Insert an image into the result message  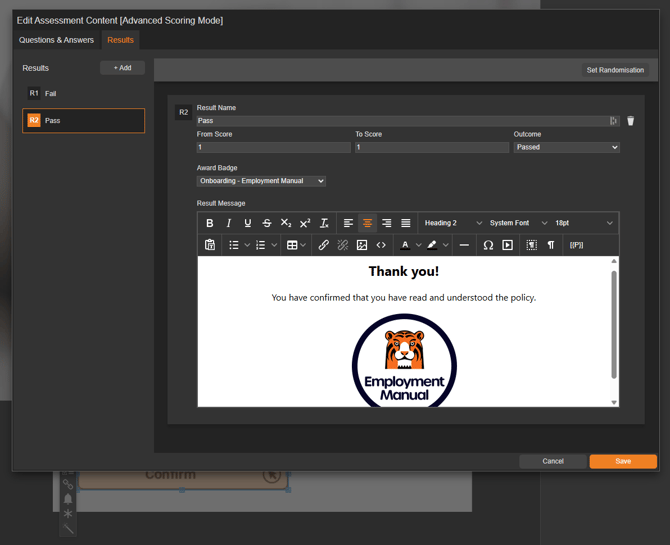pos(362,245)
